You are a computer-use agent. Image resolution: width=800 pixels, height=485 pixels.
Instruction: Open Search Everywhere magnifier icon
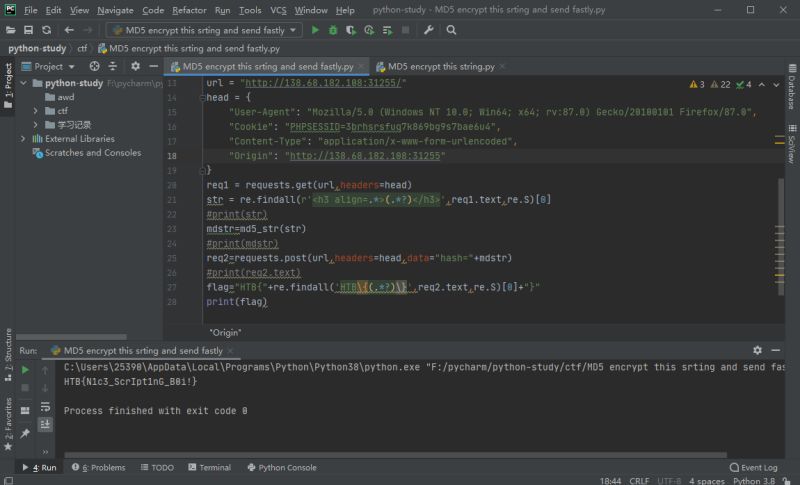coord(451,30)
